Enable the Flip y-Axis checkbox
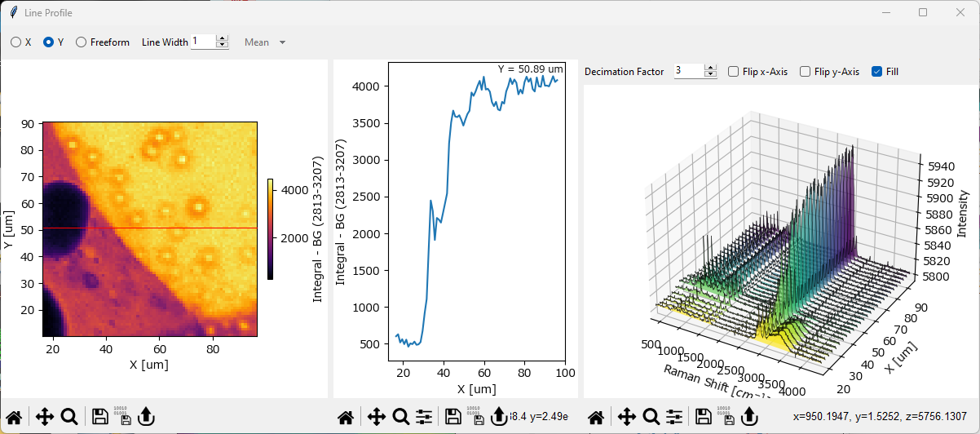 tap(806, 72)
